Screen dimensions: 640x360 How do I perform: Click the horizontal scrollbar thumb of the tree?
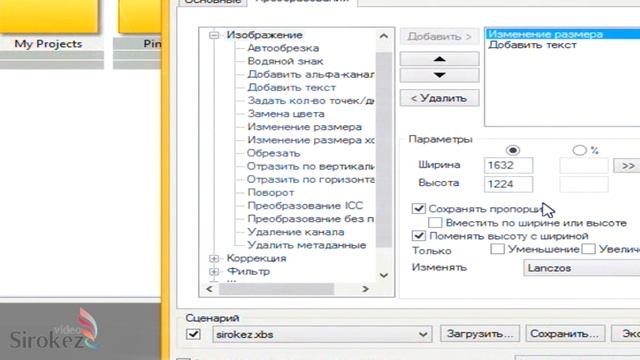click(276, 289)
